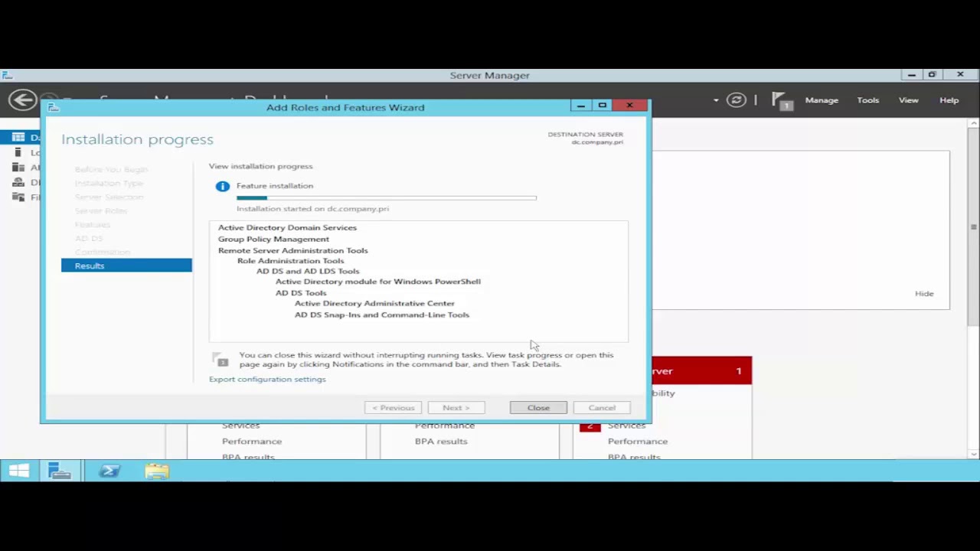Launch PowerShell from the taskbar
Screen dimensions: 980x551
[109, 471]
